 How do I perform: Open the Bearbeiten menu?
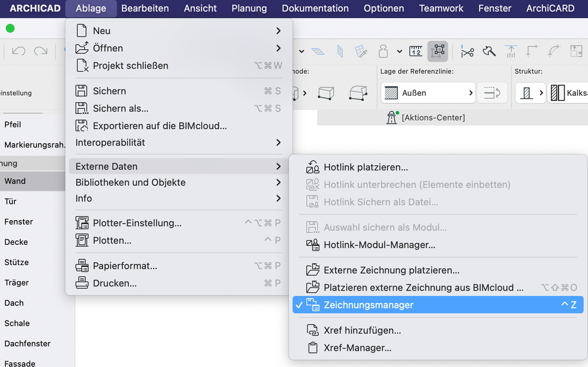click(145, 8)
